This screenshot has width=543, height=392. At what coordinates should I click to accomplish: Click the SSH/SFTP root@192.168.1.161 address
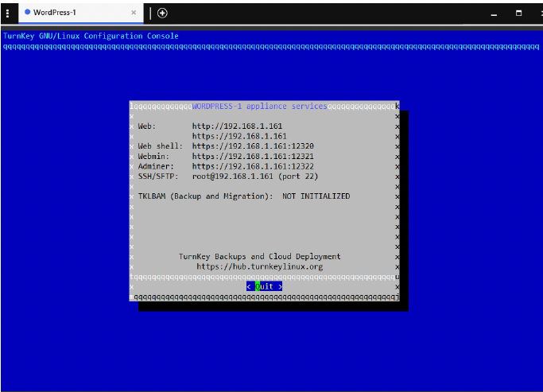click(254, 177)
